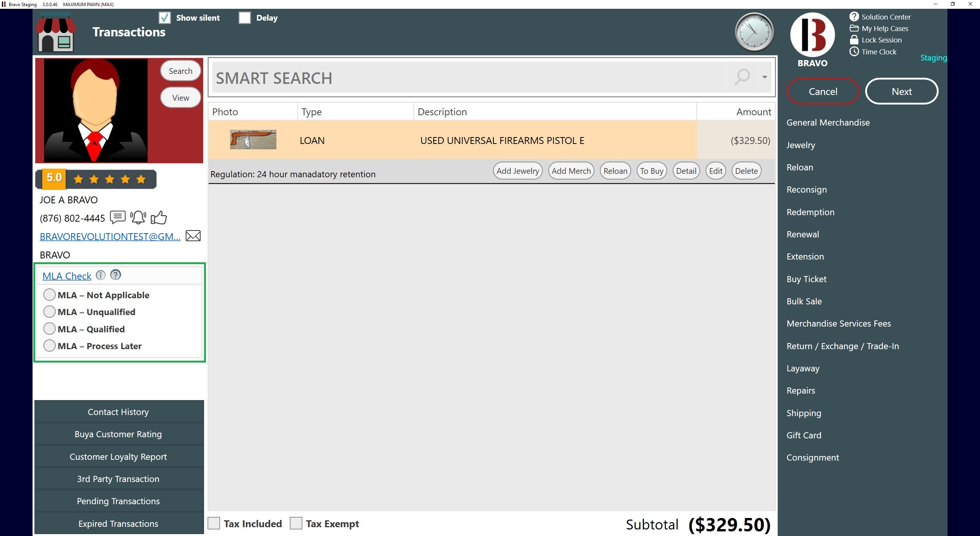Open Shipping option
Viewport: 980px width, 536px height.
(804, 413)
